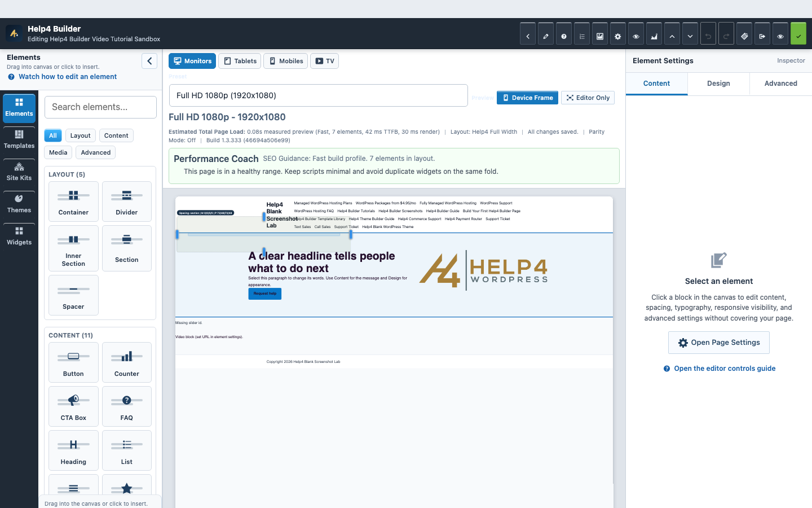The image size is (812, 508).
Task: Insert the List element
Action: 127,450
